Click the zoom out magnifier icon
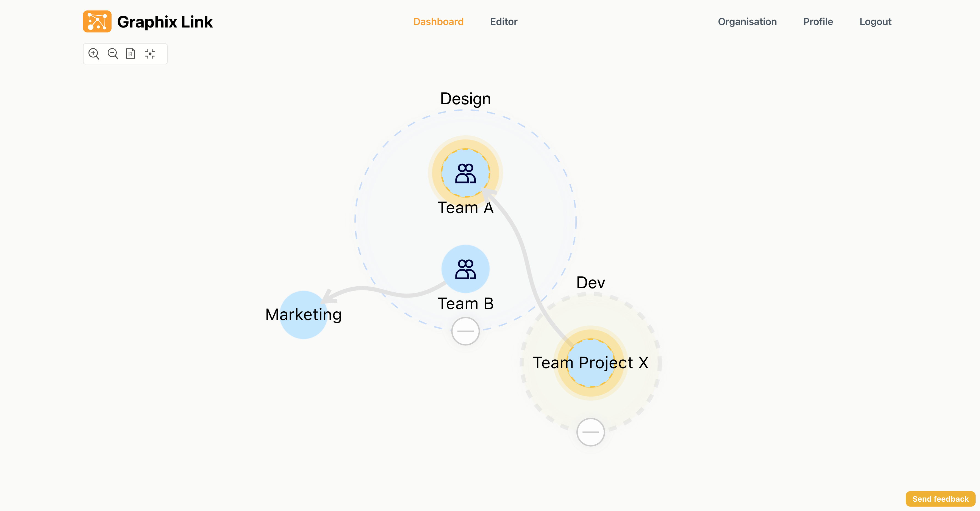This screenshot has width=980, height=511. click(x=113, y=54)
